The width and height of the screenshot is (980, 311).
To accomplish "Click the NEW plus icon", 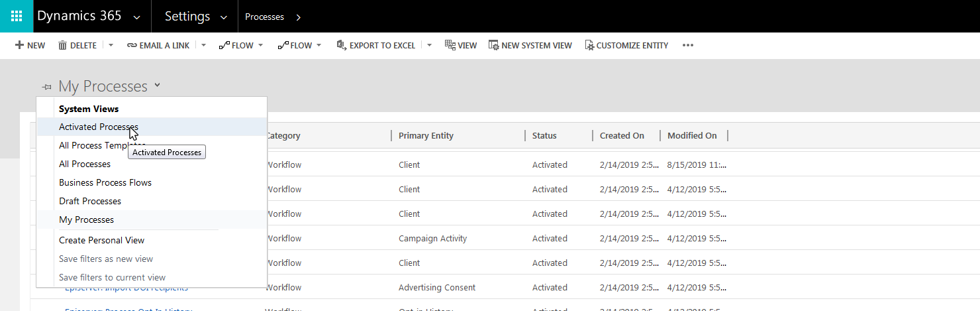I will click(x=19, y=46).
